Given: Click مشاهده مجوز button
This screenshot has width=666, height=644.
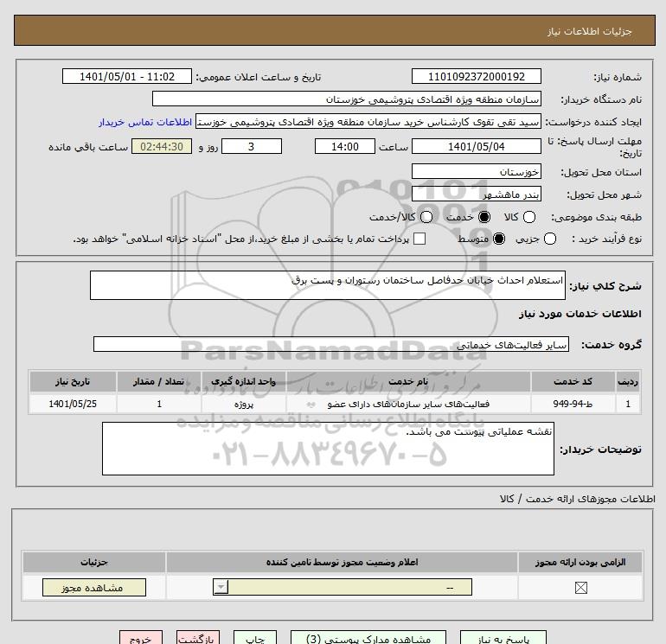Looking at the screenshot, I should coord(94,588).
